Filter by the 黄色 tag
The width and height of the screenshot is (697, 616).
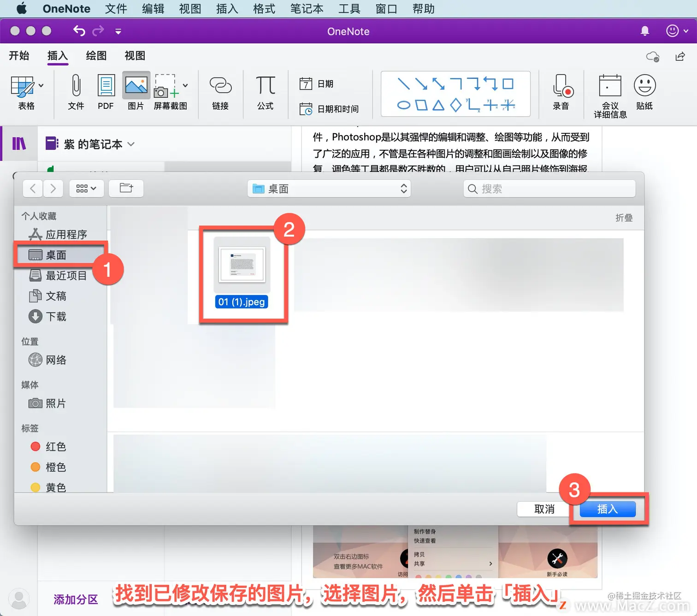(x=49, y=487)
